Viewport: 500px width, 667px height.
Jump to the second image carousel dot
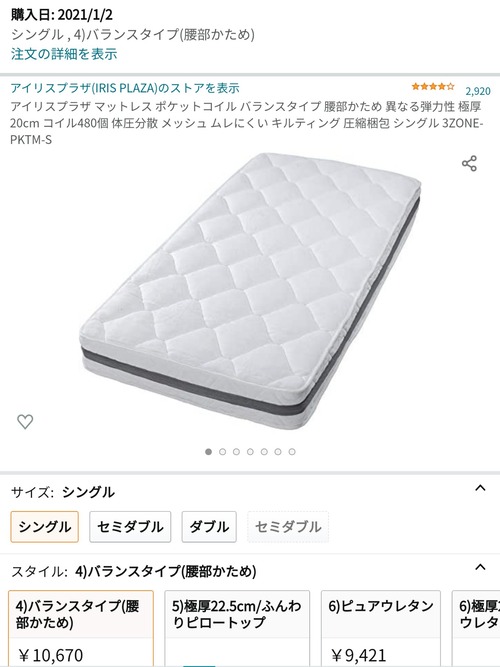223,452
